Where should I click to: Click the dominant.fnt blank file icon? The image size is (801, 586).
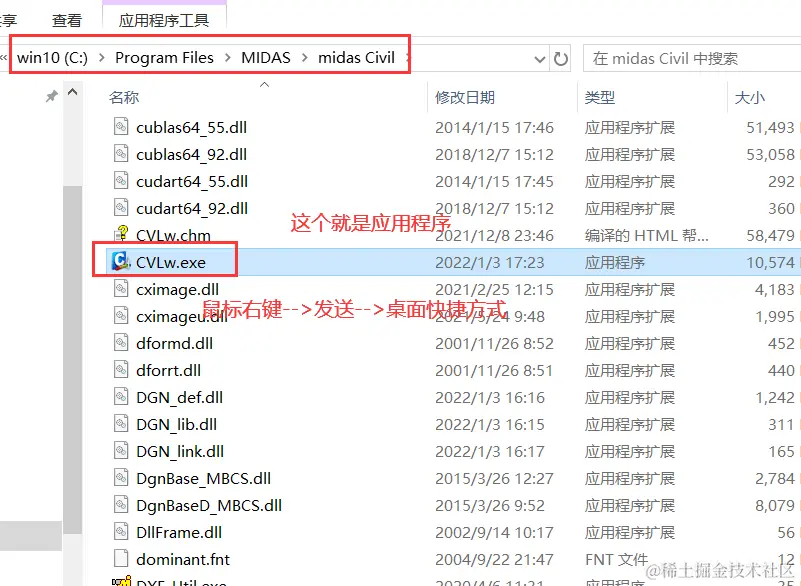121,558
